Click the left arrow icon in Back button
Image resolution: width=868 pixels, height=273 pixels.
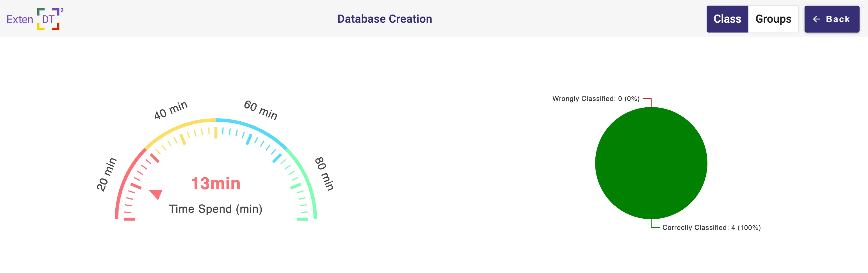pyautogui.click(x=816, y=19)
